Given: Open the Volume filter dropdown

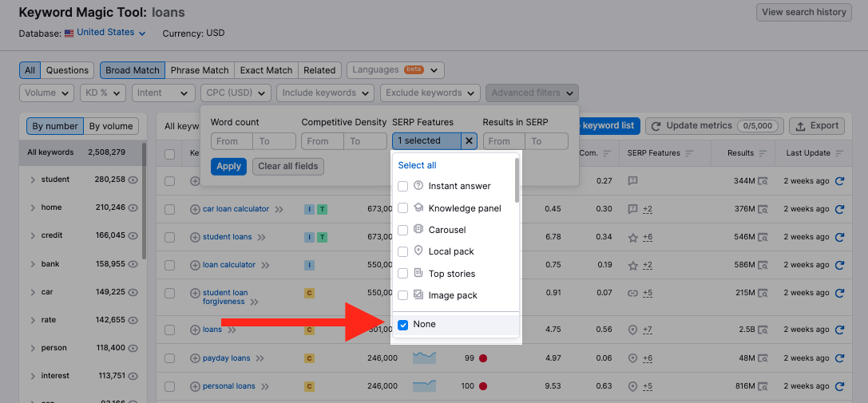Looking at the screenshot, I should [46, 93].
